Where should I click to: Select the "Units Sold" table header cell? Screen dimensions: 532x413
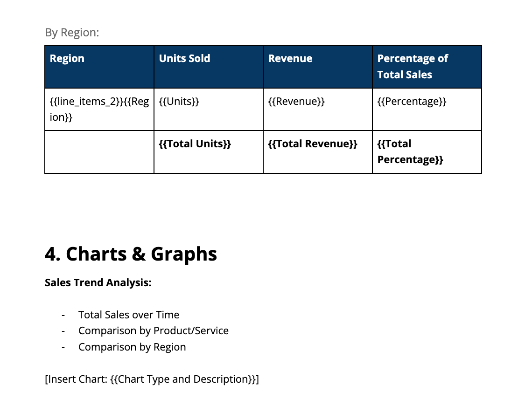pos(184,58)
